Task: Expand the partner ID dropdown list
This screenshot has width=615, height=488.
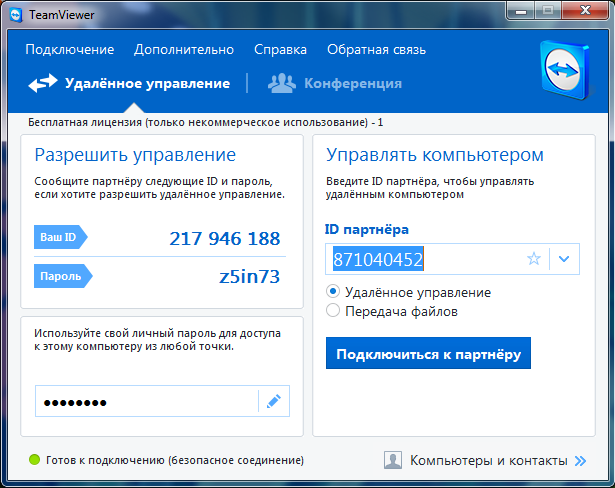Action: [x=564, y=259]
